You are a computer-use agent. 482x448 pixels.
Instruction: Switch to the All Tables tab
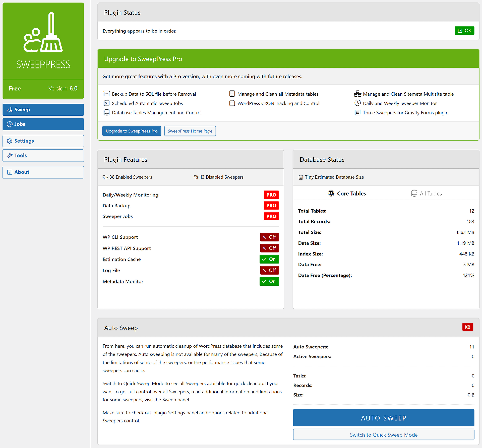426,193
